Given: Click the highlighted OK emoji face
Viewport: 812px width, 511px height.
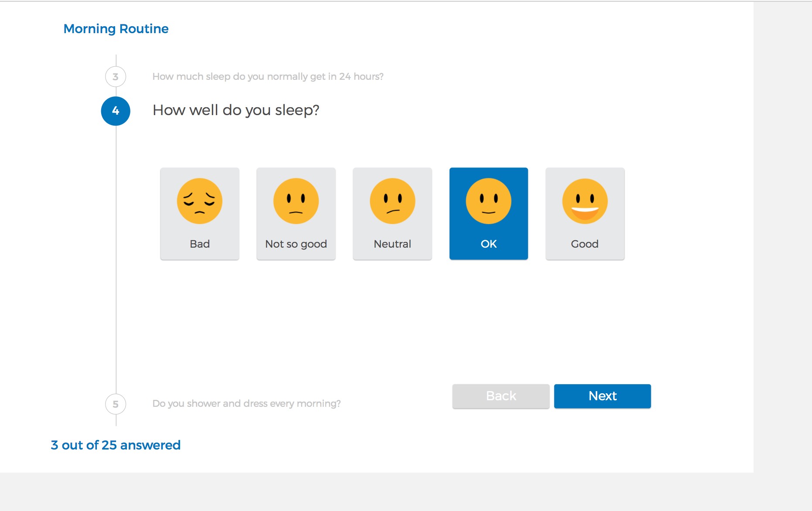Looking at the screenshot, I should (488, 201).
